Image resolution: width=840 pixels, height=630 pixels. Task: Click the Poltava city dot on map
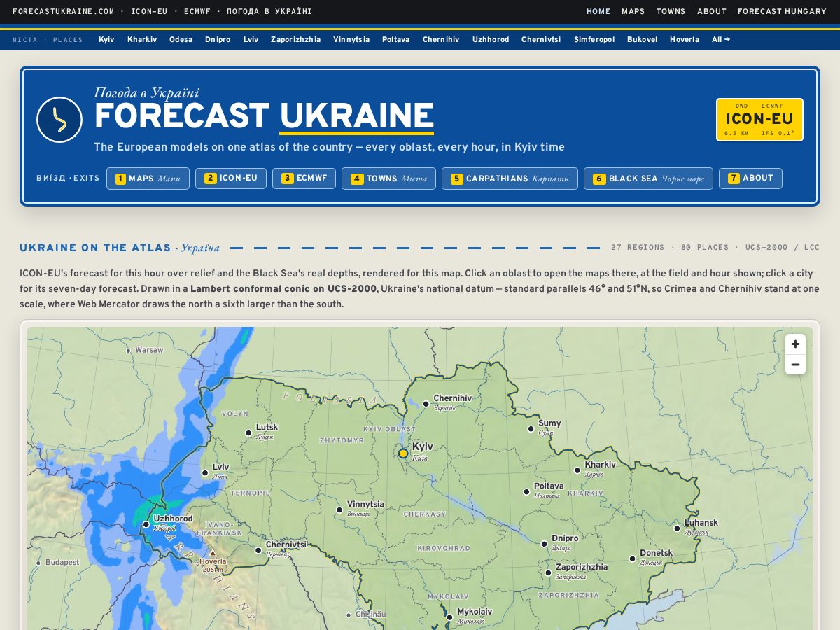pyautogui.click(x=526, y=492)
